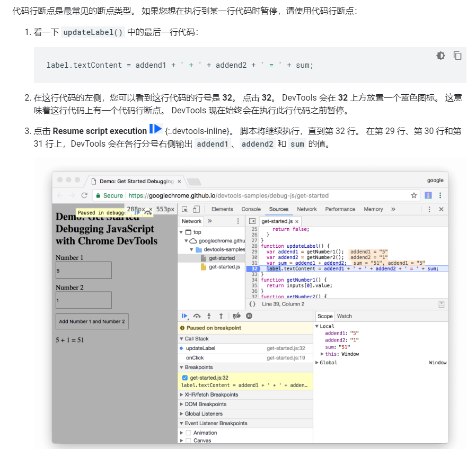Screen dimensions: 476x449
Task: Toggle the device toolbar icon
Action: 197,209
